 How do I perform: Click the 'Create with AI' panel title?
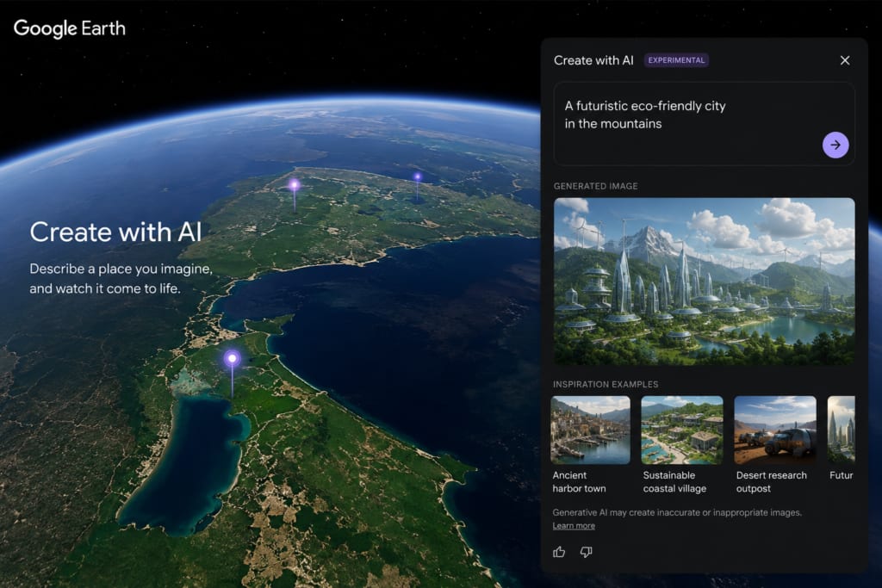[x=593, y=60]
